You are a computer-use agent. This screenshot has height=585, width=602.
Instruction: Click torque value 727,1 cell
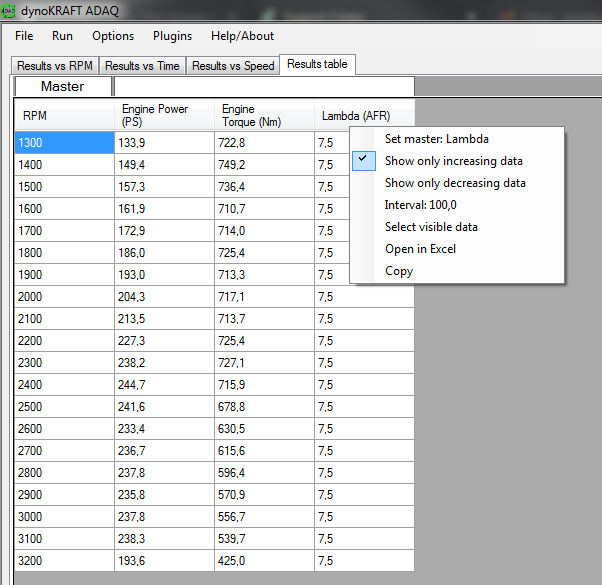[264, 363]
